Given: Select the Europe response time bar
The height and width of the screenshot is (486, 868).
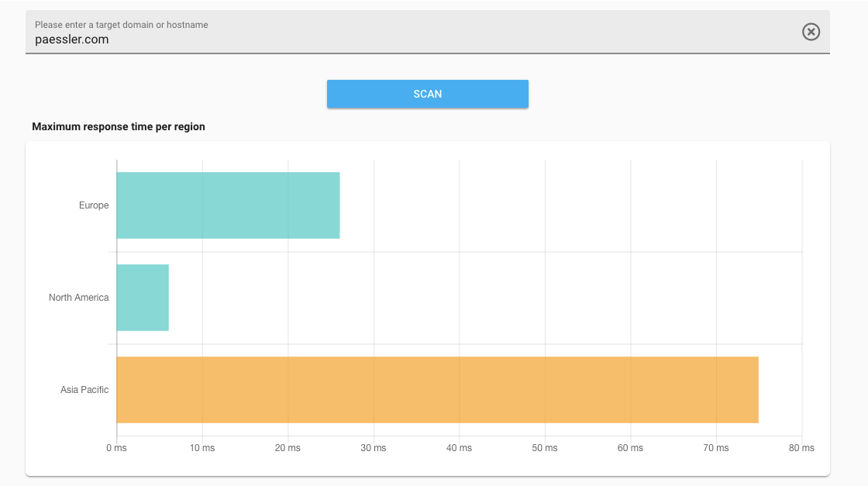Looking at the screenshot, I should pos(228,205).
